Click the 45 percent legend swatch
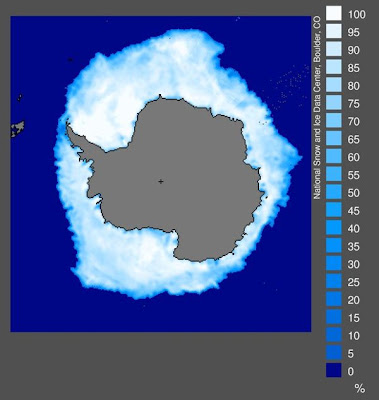 (x=334, y=209)
